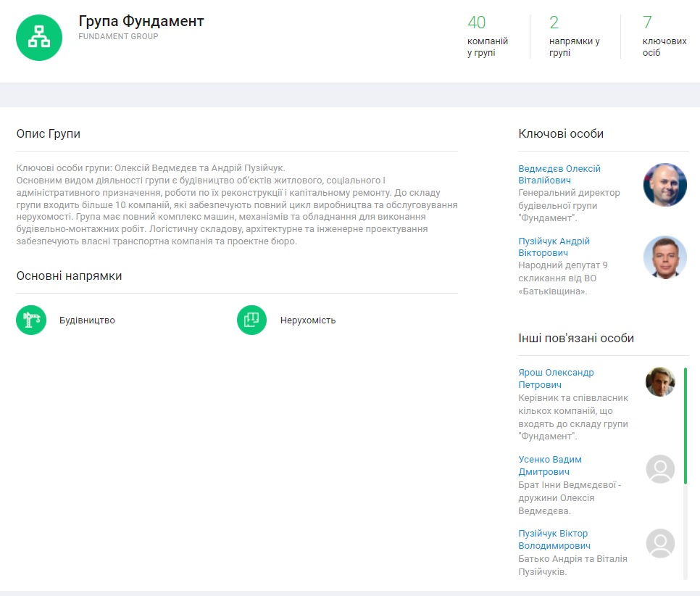Click the Група Фундамент title heading

coord(141,21)
